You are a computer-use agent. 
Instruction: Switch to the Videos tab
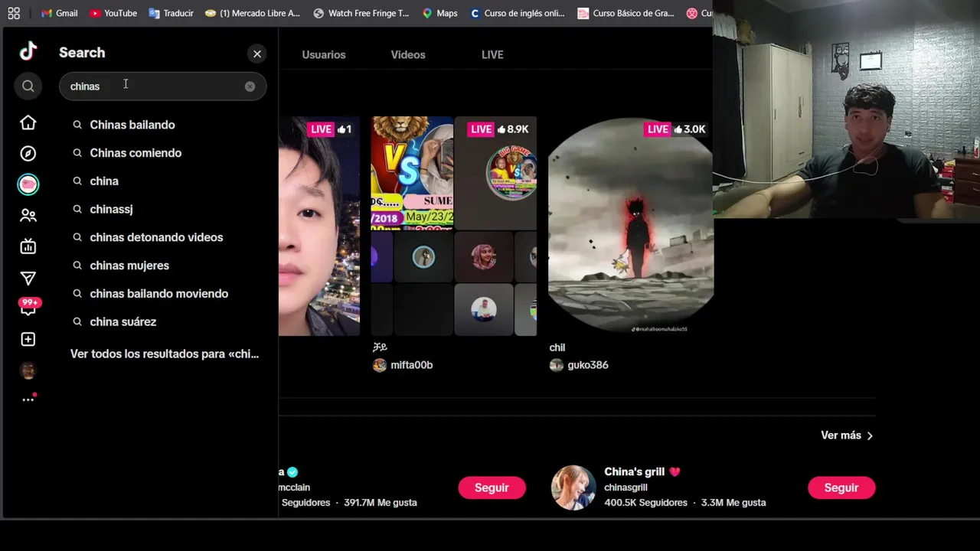click(x=408, y=55)
